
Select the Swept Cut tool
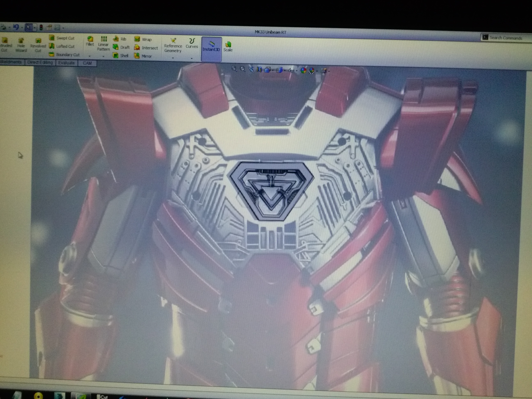click(x=62, y=38)
